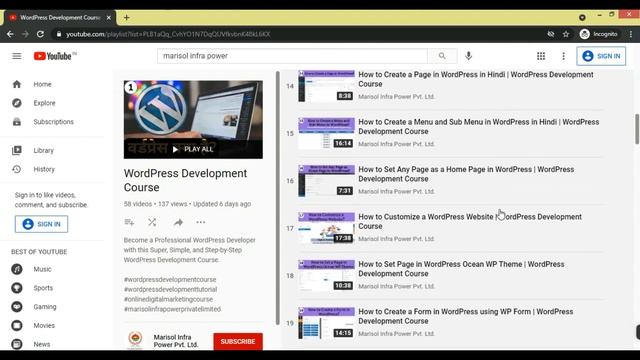
Task: Click the page vertical scrollbar thumb
Action: (637, 129)
